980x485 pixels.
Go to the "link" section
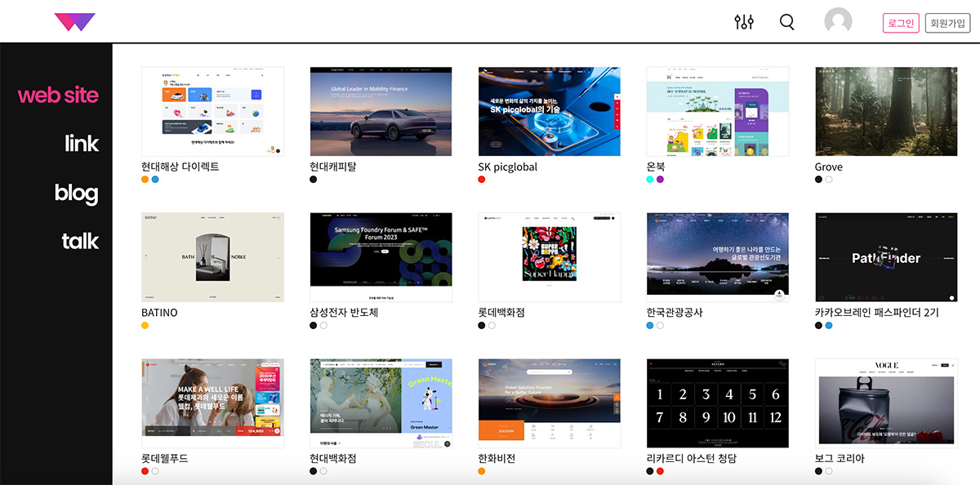click(x=82, y=144)
